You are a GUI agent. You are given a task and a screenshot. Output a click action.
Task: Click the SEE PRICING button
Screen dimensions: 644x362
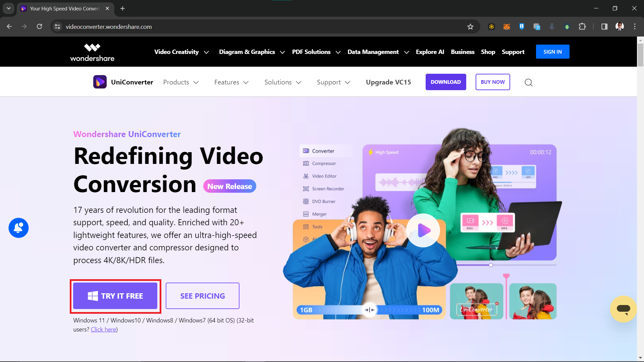[x=202, y=296]
